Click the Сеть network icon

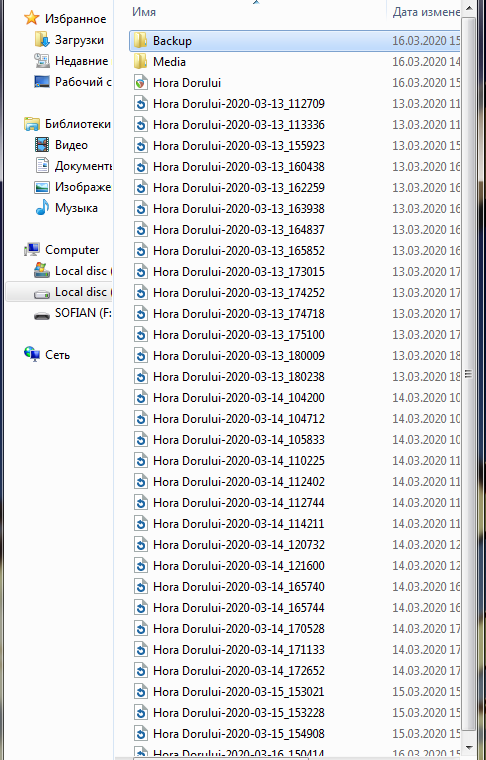point(32,354)
